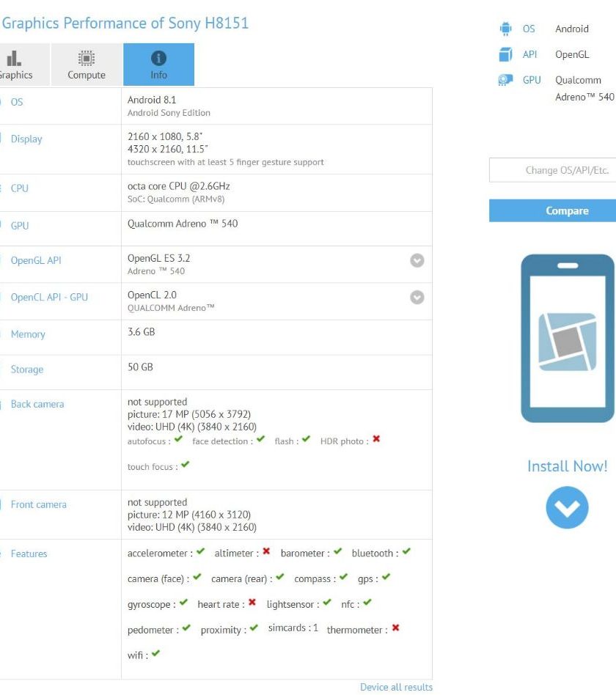This screenshot has width=616, height=695.
Task: Click the Compute tab chip icon
Action: tap(87, 58)
